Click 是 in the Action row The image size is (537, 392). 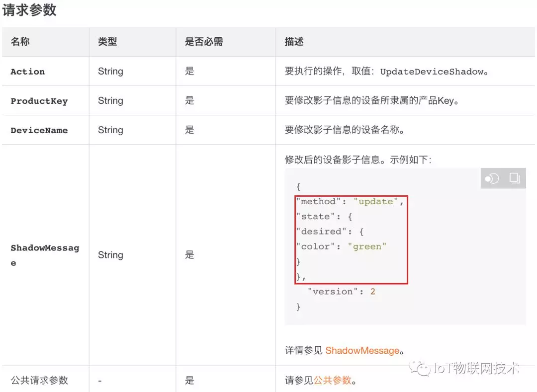tap(190, 71)
